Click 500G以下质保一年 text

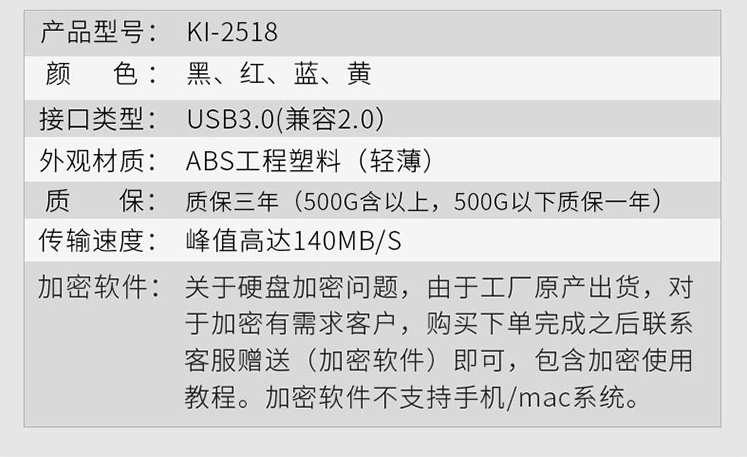pyautogui.click(x=552, y=201)
